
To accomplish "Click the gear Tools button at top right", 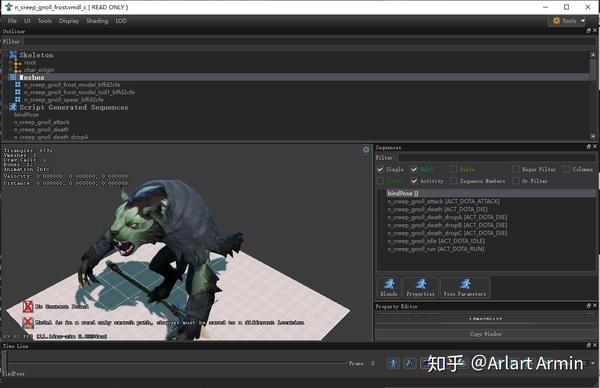I will click(x=565, y=21).
